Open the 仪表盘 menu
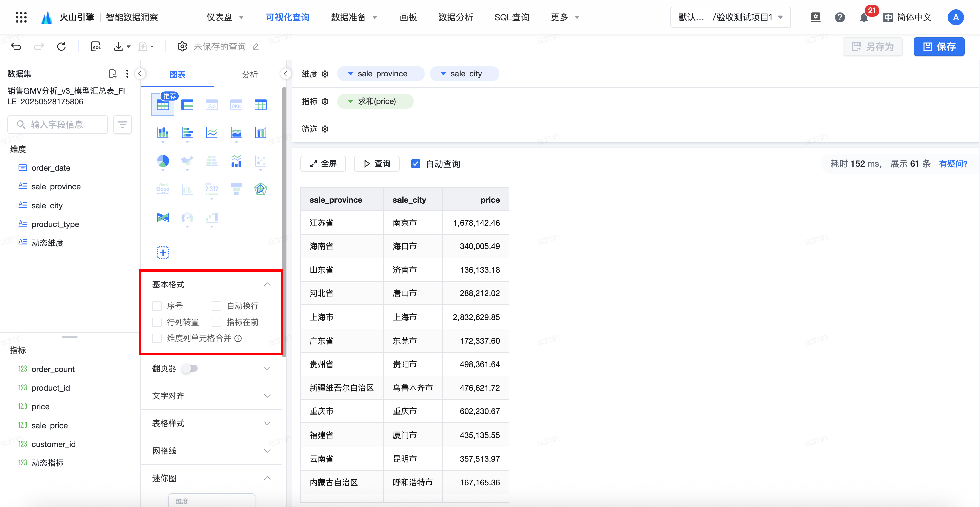This screenshot has height=507, width=980. (225, 17)
